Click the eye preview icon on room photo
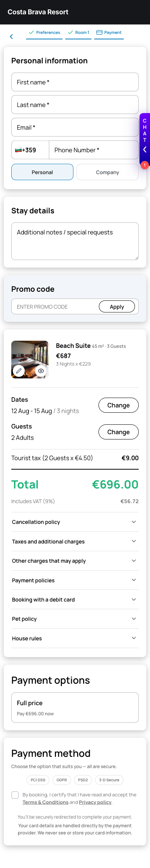This screenshot has height=868, width=150. tap(41, 371)
